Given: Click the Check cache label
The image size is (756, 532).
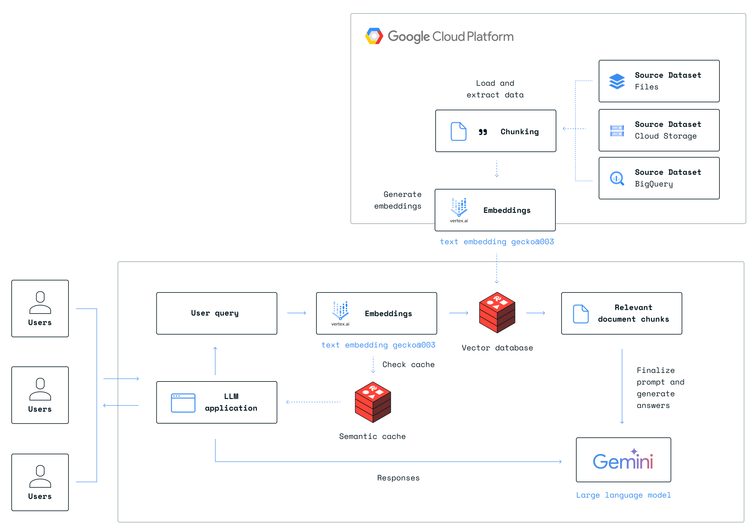Looking at the screenshot, I should click(x=408, y=364).
